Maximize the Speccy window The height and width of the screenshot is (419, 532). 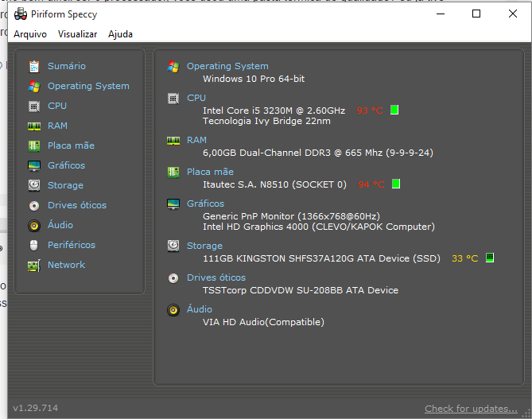pyautogui.click(x=476, y=14)
